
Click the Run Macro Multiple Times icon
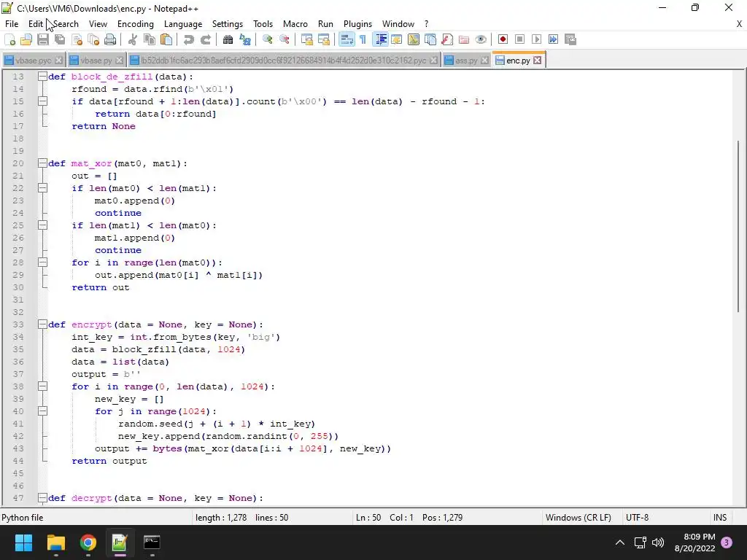pos(554,39)
